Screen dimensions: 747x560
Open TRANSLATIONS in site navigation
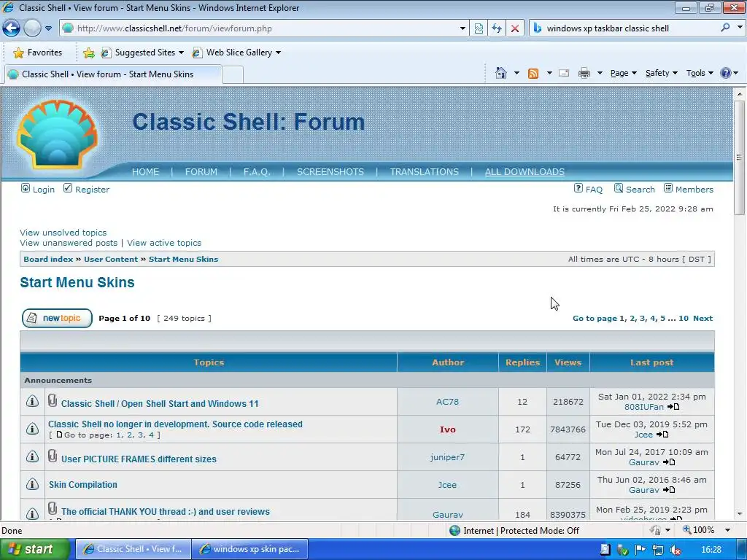click(424, 172)
